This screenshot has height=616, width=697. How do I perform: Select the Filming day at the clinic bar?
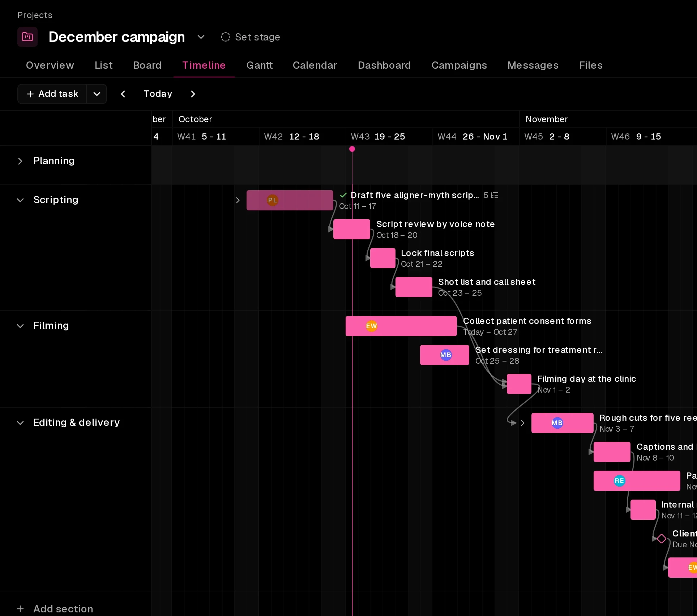point(519,384)
